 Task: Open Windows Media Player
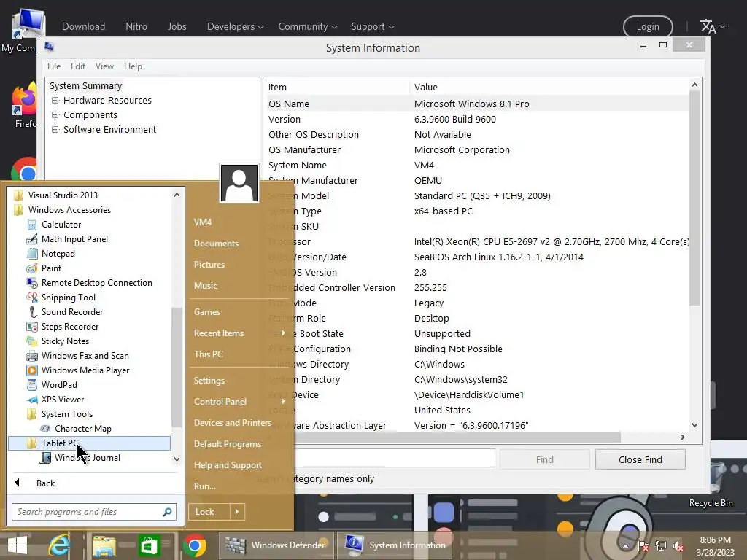click(x=85, y=370)
